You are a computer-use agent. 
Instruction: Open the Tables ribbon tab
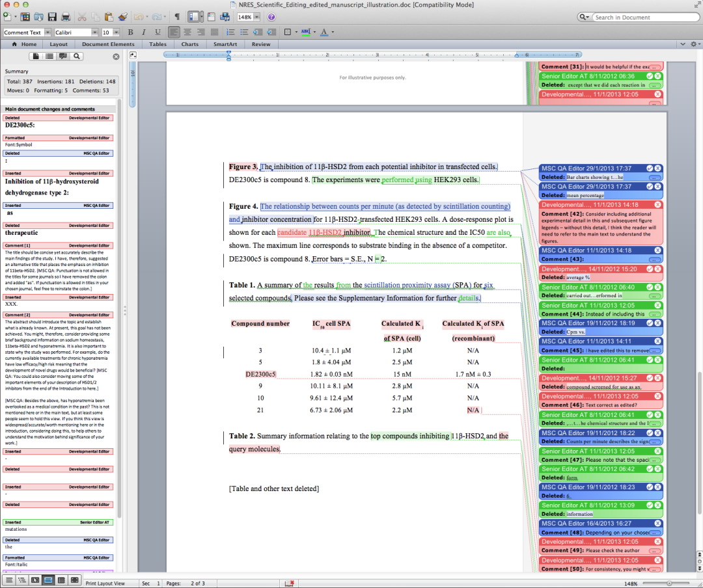click(x=158, y=44)
